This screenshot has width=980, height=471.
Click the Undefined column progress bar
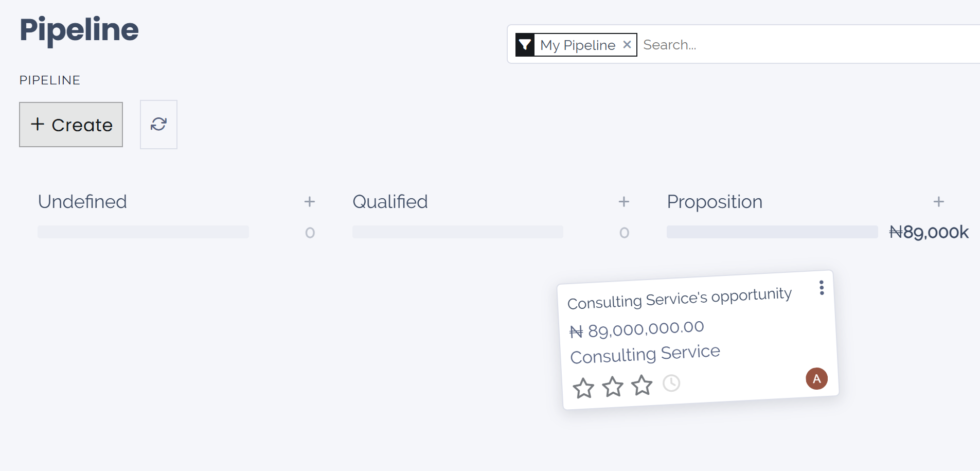[143, 232]
